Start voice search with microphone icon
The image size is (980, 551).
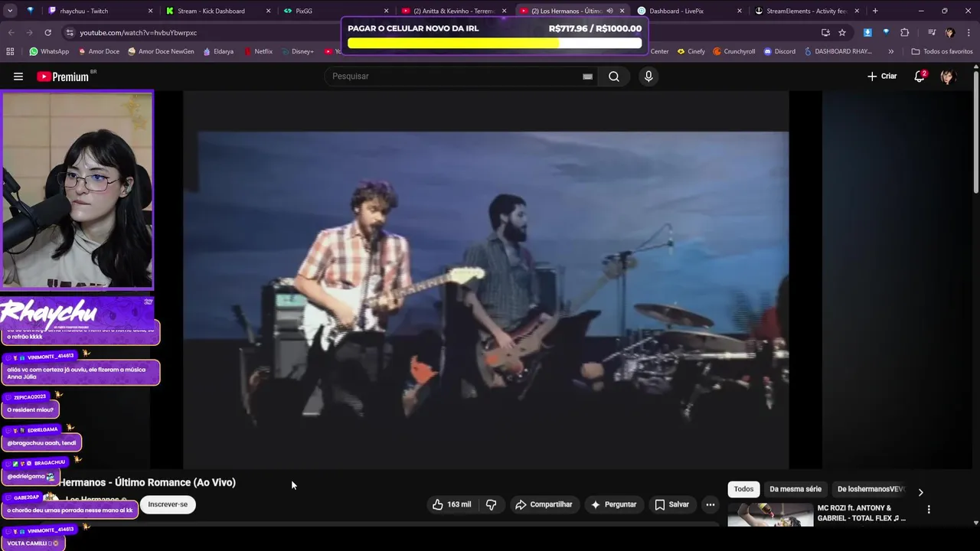click(x=648, y=77)
